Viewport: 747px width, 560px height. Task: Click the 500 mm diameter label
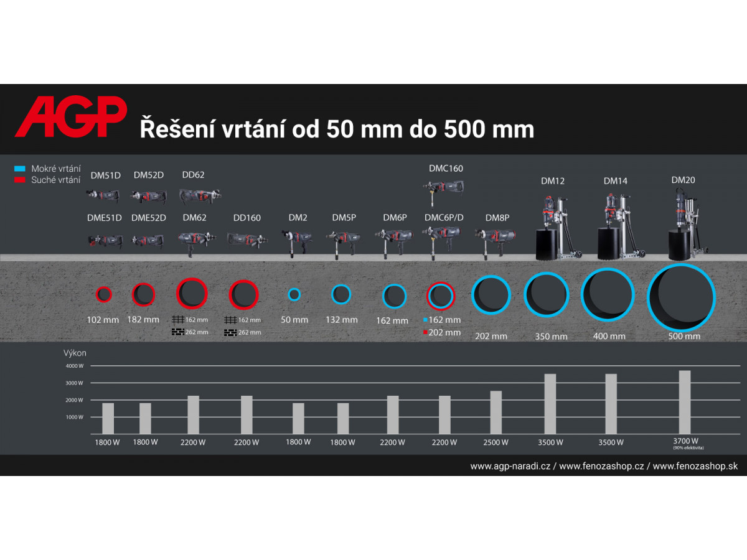tap(684, 336)
